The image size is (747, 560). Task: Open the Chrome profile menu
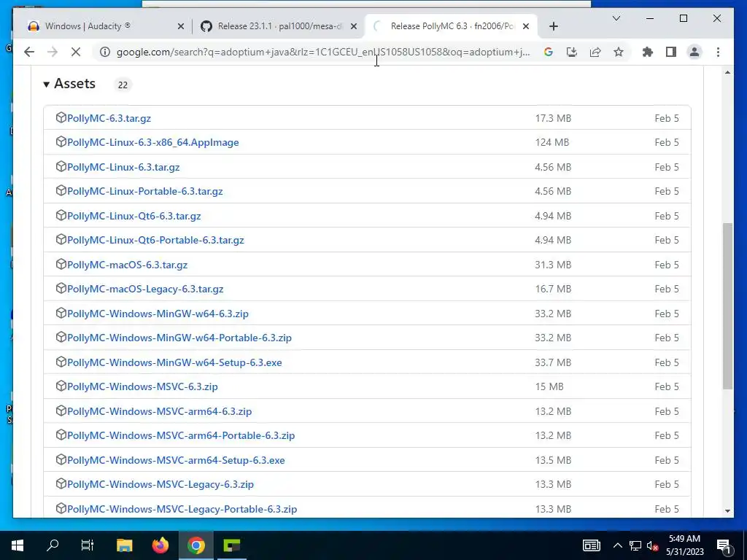(x=694, y=52)
